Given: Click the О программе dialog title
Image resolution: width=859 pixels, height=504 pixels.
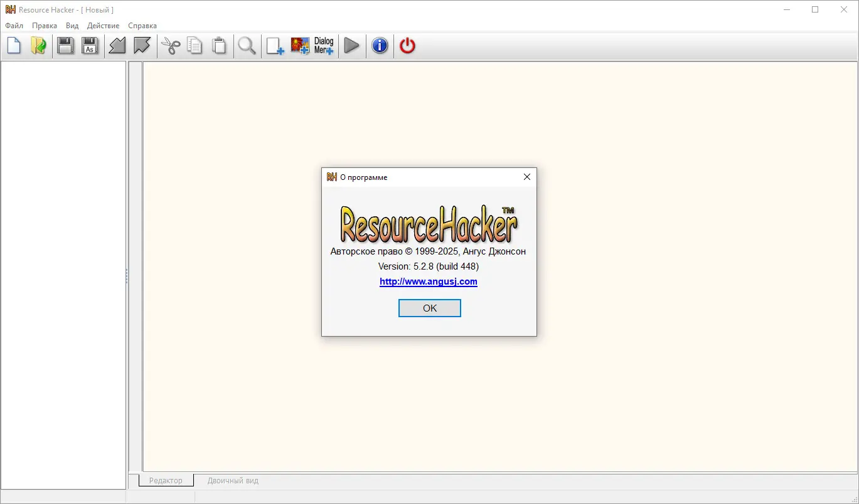Looking at the screenshot, I should (x=364, y=177).
